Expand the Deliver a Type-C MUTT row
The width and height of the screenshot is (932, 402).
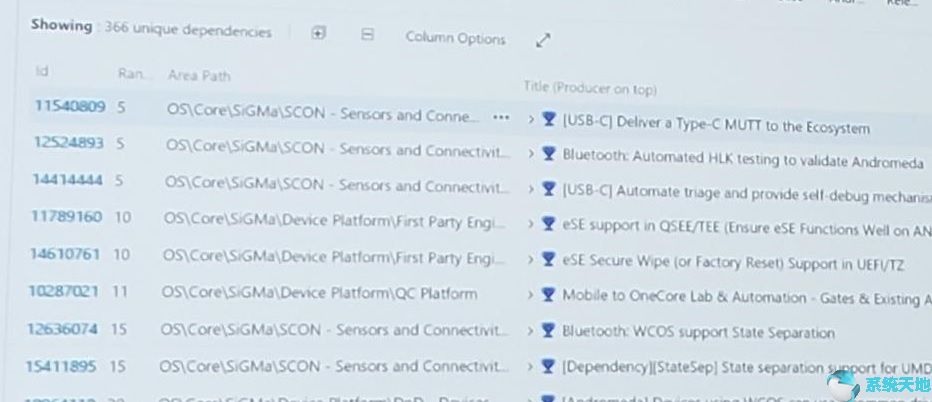coord(531,120)
